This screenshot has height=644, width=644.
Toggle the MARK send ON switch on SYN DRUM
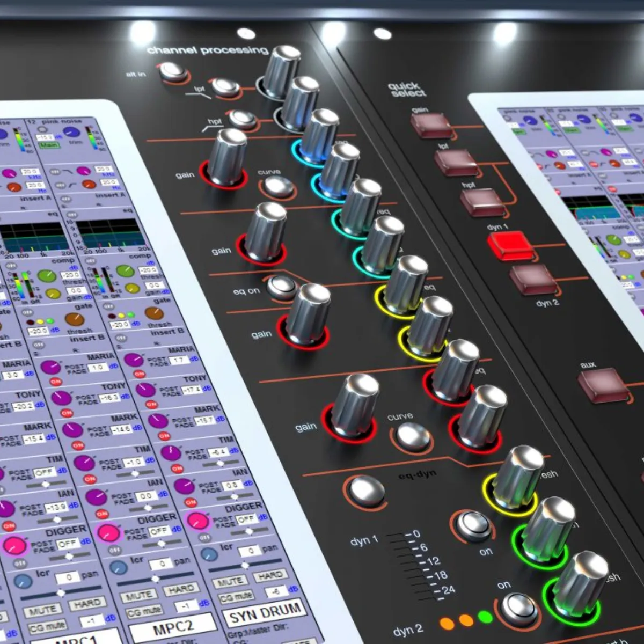tap(165, 436)
